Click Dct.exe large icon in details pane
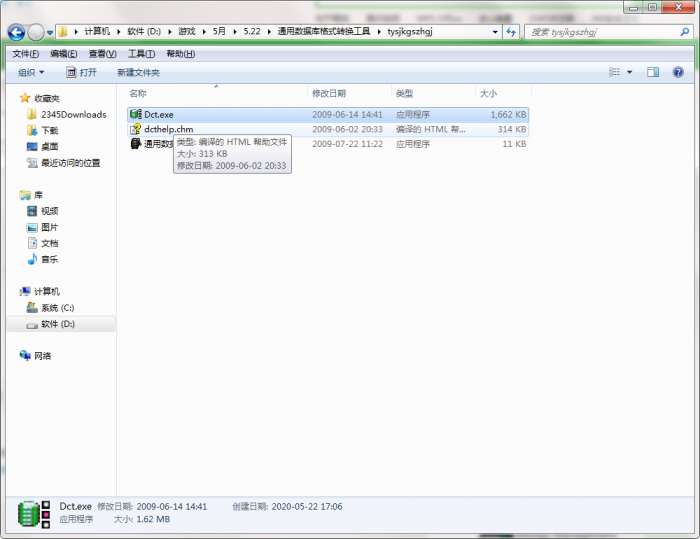 coord(33,514)
